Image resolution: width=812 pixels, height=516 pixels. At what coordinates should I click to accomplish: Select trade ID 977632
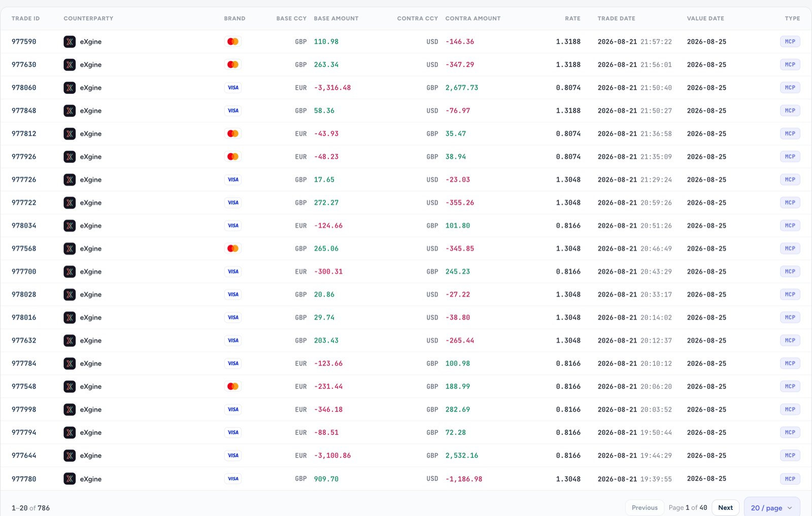point(24,340)
